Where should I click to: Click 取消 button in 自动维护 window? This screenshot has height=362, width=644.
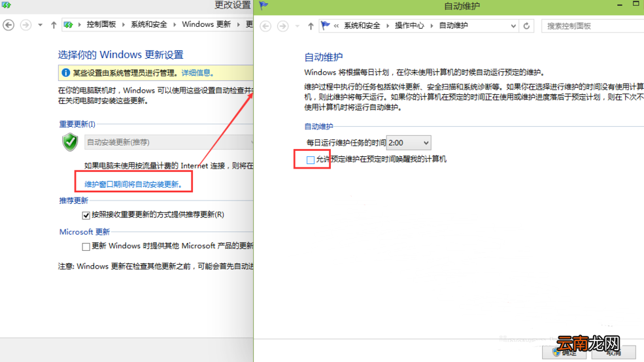point(614,352)
